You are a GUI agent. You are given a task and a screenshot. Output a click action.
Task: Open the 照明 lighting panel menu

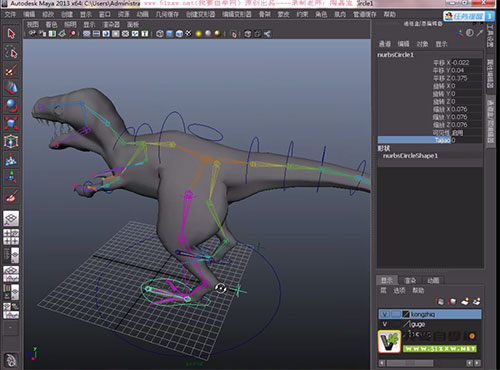[x=70, y=24]
